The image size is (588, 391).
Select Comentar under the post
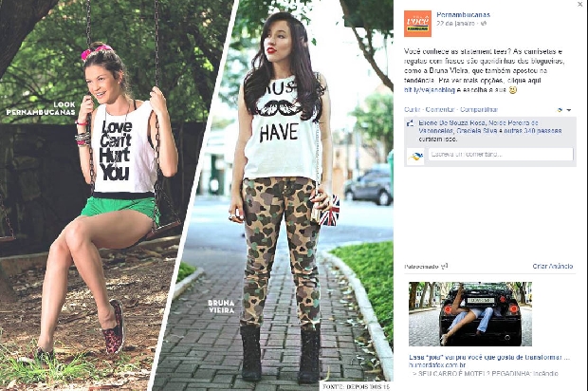pos(440,109)
